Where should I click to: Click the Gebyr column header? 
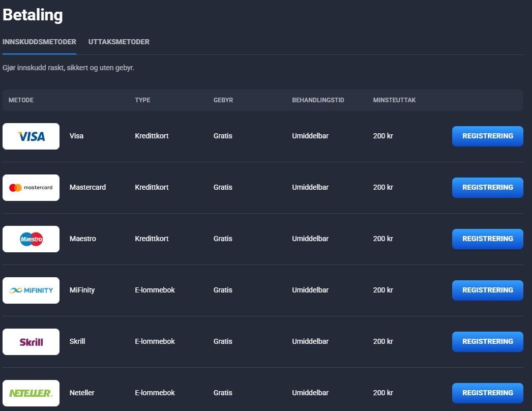tap(223, 100)
